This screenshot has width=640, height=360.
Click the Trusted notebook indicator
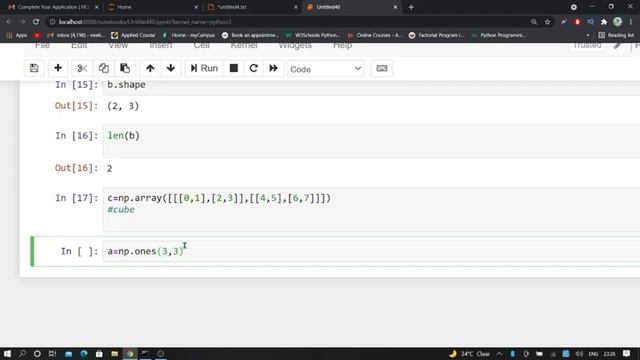pos(587,46)
